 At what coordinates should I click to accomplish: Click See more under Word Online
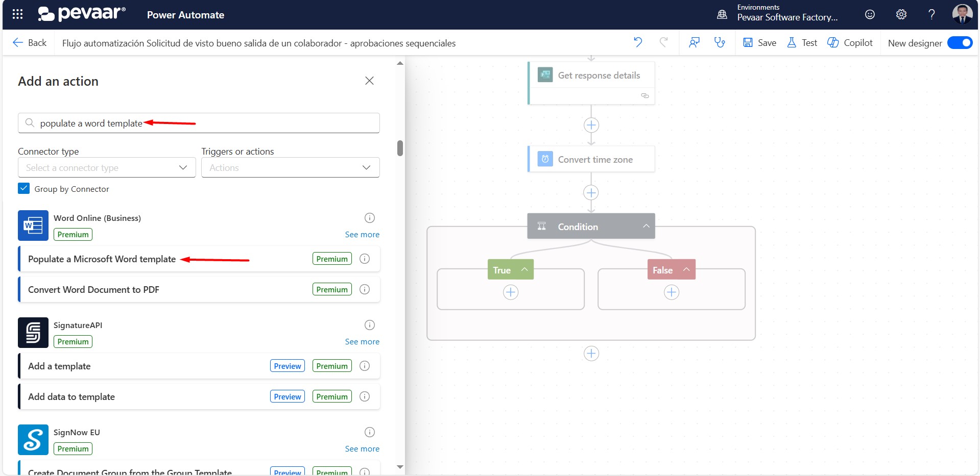tap(362, 235)
